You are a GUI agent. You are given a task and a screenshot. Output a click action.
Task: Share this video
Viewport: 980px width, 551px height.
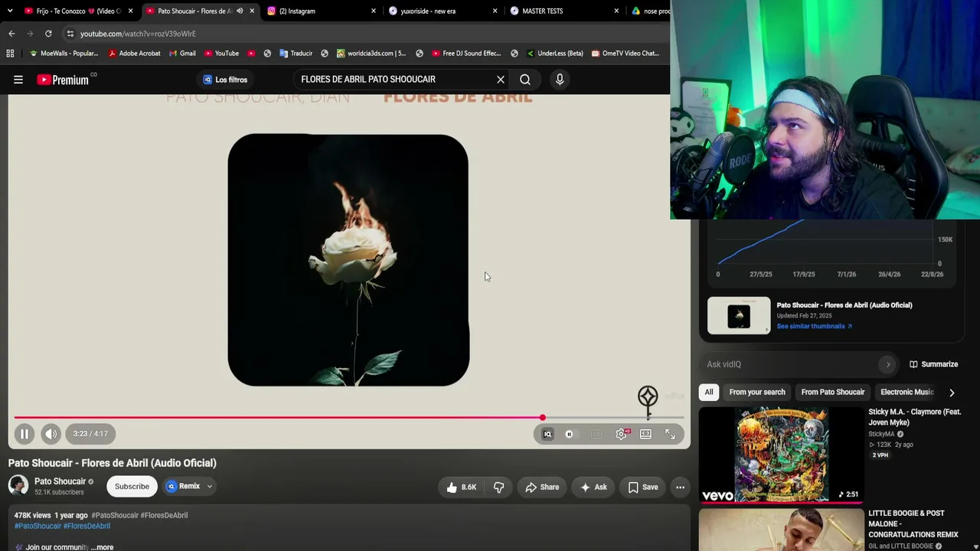(542, 487)
